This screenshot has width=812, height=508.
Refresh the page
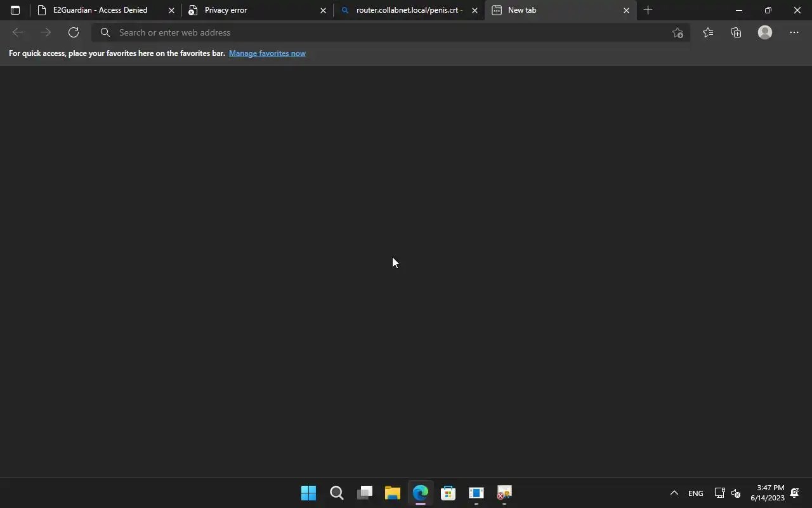74,32
